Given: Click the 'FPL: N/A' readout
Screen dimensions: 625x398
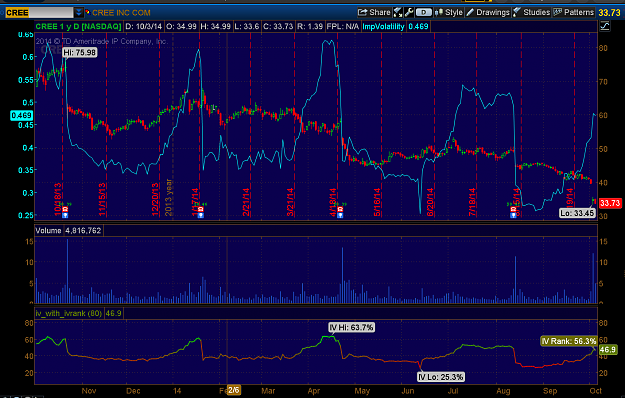Looking at the screenshot, I should coord(342,27).
